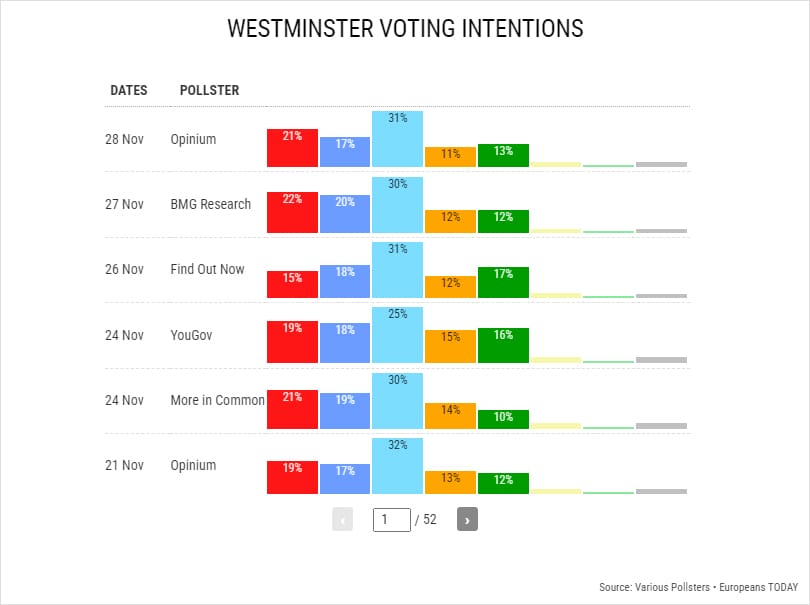Click the gray bar at the end of the YouGov row

pos(660,360)
